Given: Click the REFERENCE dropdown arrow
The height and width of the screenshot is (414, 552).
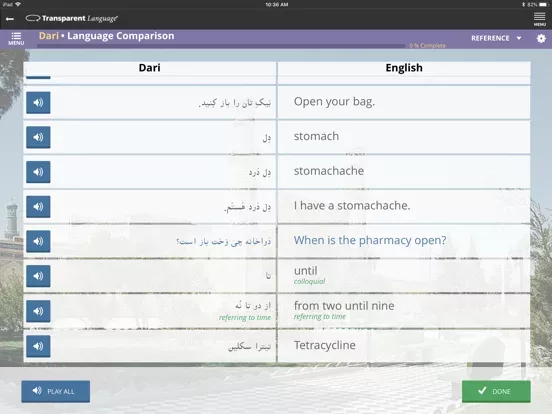Looking at the screenshot, I should point(519,38).
